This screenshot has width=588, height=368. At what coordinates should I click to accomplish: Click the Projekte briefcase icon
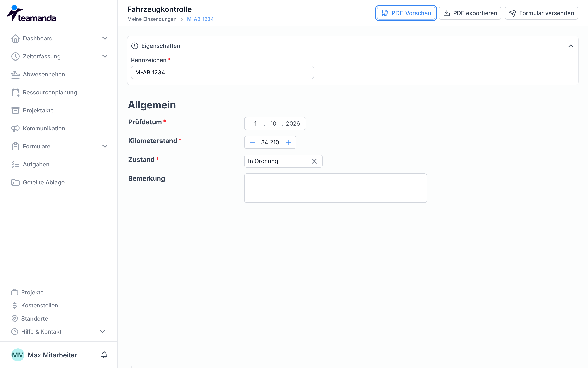pyautogui.click(x=14, y=292)
